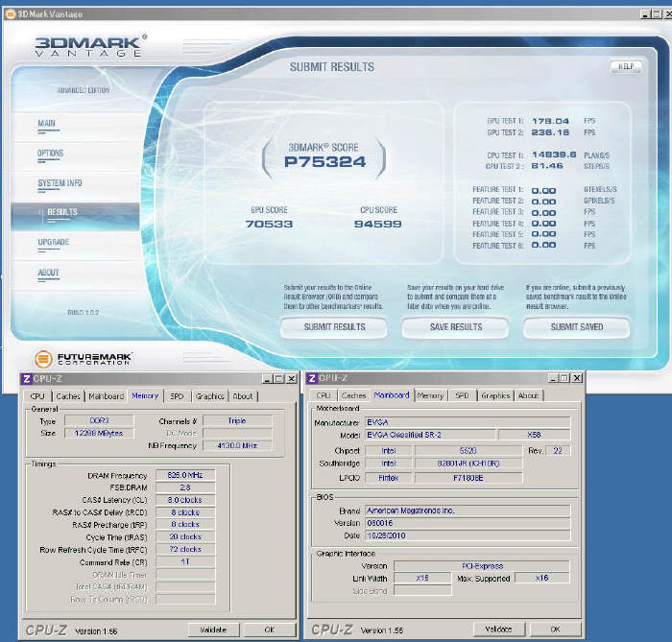Switch to Memory tab in right CPU-Z window
This screenshot has height=642, width=672.
[x=430, y=395]
